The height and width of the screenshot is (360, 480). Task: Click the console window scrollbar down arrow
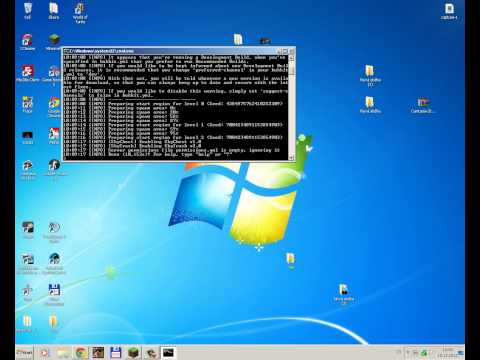[291, 157]
